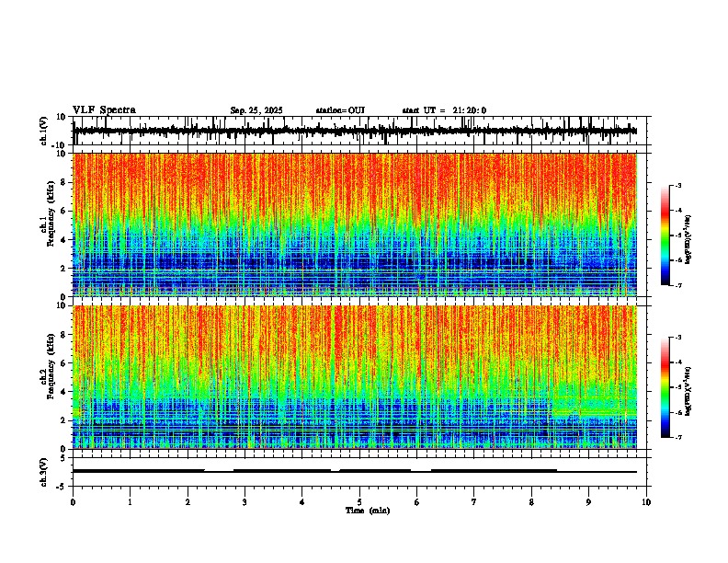This screenshot has width=728, height=563.
Task: Click the "ch.3(V)" y-axis label
Action: 44,473
